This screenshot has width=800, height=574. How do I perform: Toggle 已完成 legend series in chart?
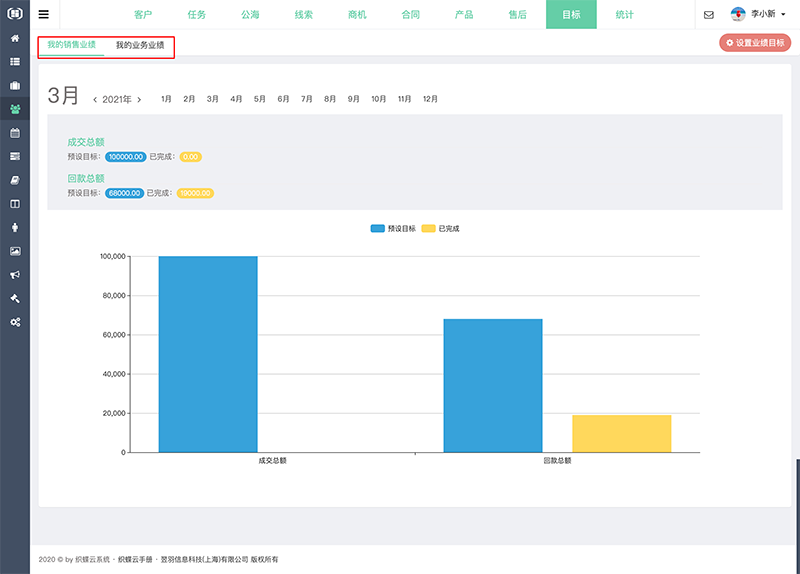[x=441, y=229]
